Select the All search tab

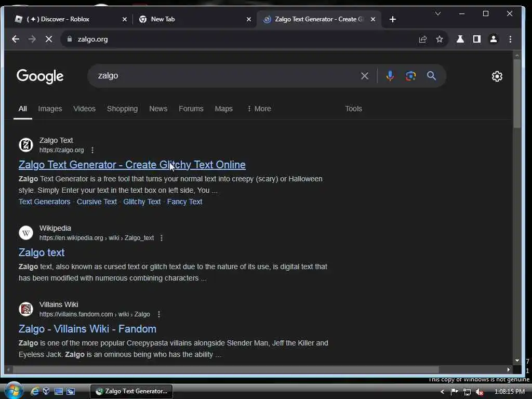click(23, 109)
